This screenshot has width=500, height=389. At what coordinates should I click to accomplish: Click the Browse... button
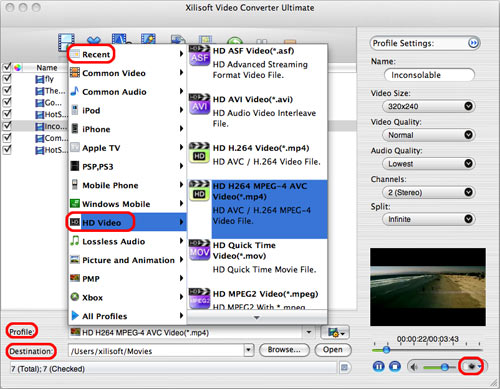(284, 350)
